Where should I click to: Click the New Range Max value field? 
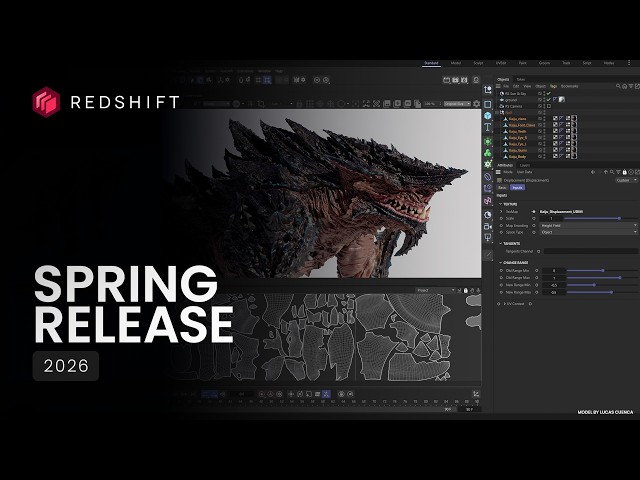click(554, 292)
